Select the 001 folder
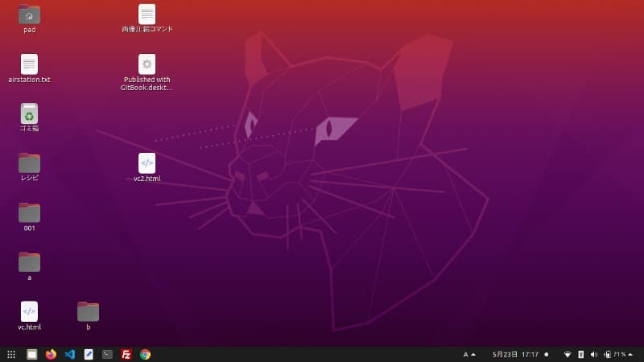 [29, 216]
